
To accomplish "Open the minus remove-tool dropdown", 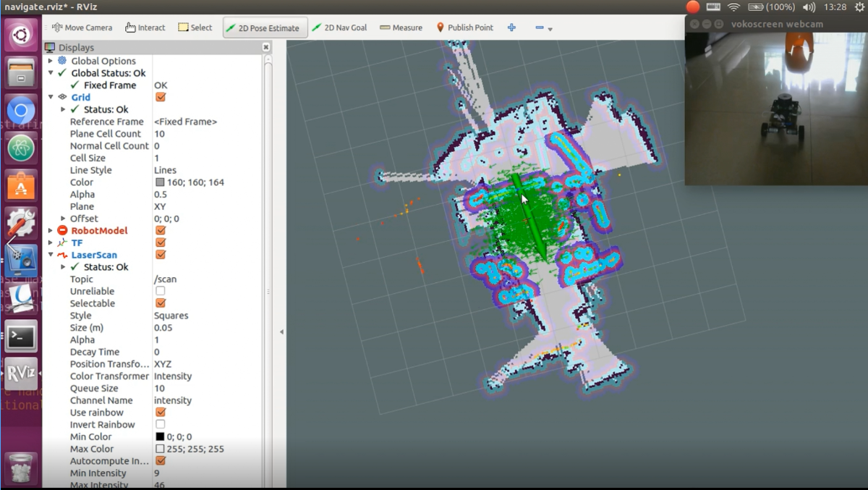I will pos(544,28).
